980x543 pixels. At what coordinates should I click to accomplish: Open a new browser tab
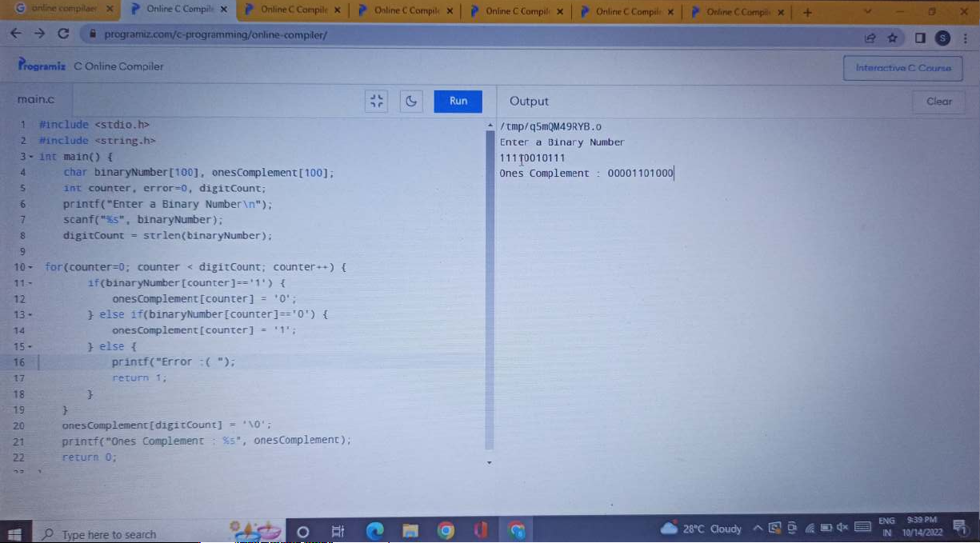click(807, 12)
